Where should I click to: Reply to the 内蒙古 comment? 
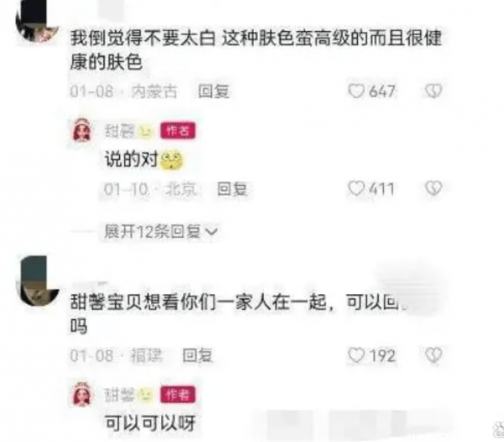coord(213,92)
